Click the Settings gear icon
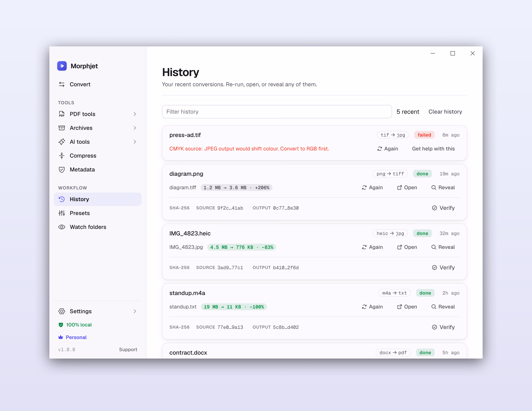 [62, 311]
